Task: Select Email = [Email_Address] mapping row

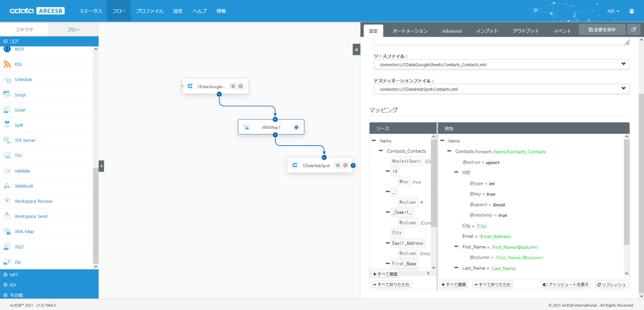Action: click(x=487, y=236)
